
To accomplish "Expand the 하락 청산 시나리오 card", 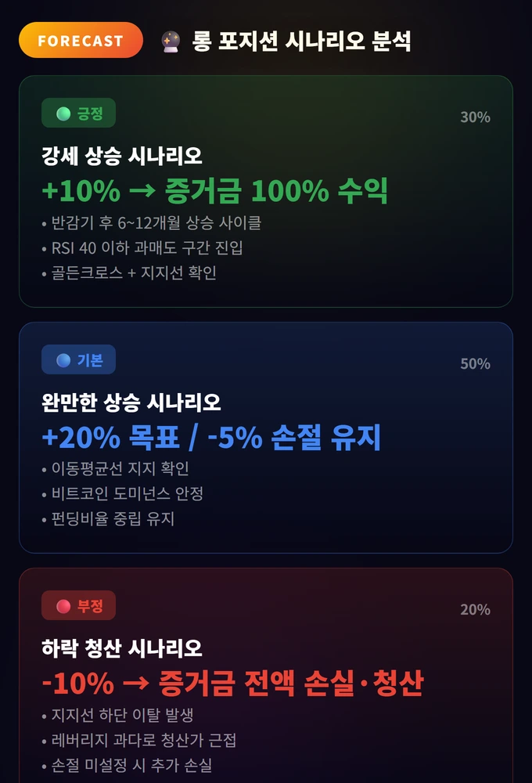I will tap(266, 681).
